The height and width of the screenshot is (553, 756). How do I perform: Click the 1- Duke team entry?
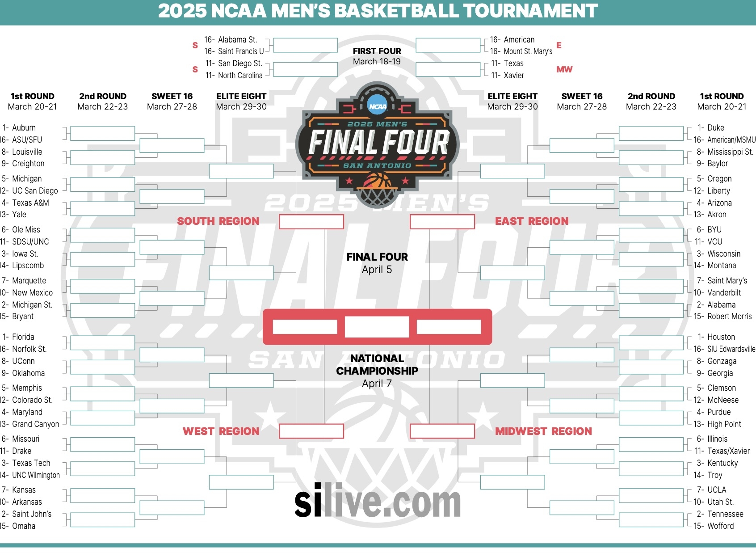tap(715, 128)
